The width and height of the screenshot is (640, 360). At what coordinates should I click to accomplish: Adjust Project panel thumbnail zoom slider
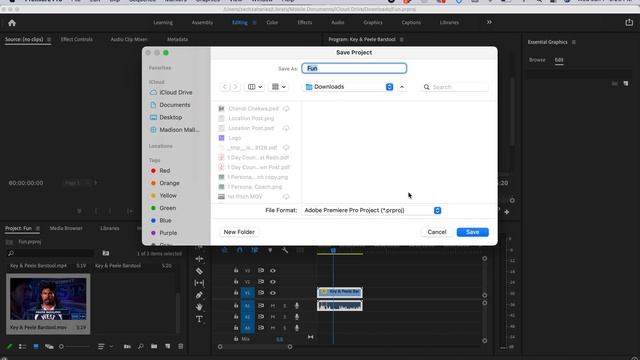[75, 347]
